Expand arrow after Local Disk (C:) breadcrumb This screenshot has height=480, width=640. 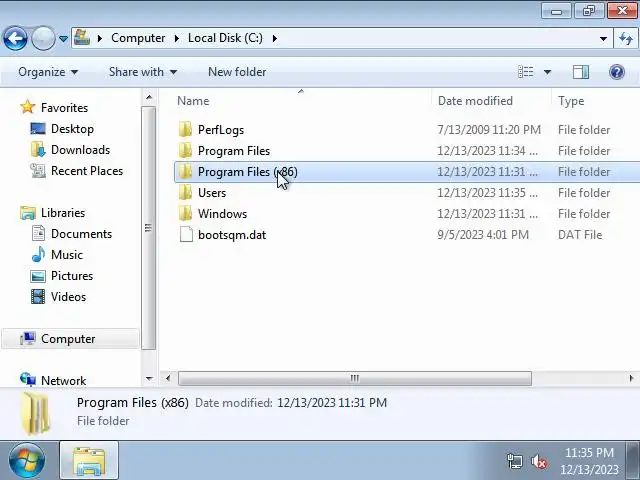click(x=275, y=38)
